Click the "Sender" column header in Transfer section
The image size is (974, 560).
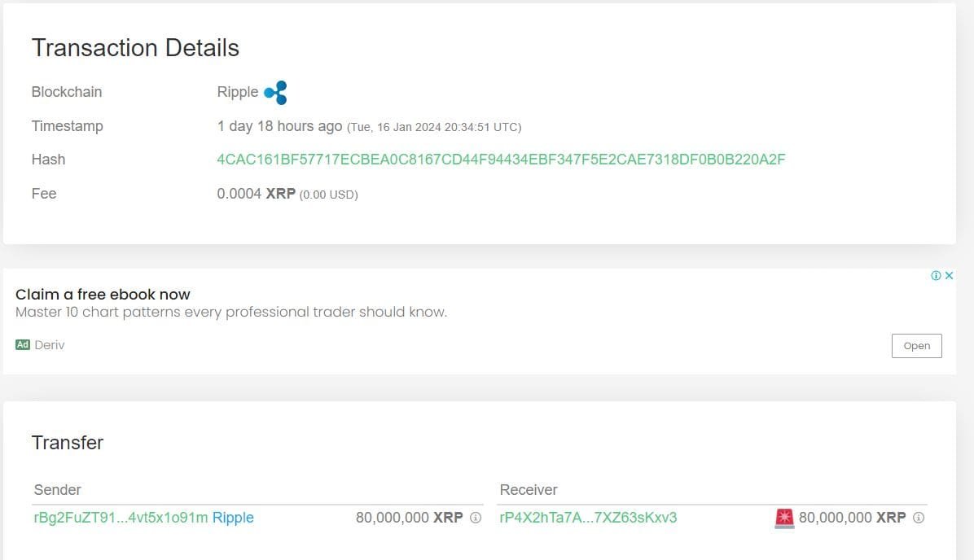[57, 489]
